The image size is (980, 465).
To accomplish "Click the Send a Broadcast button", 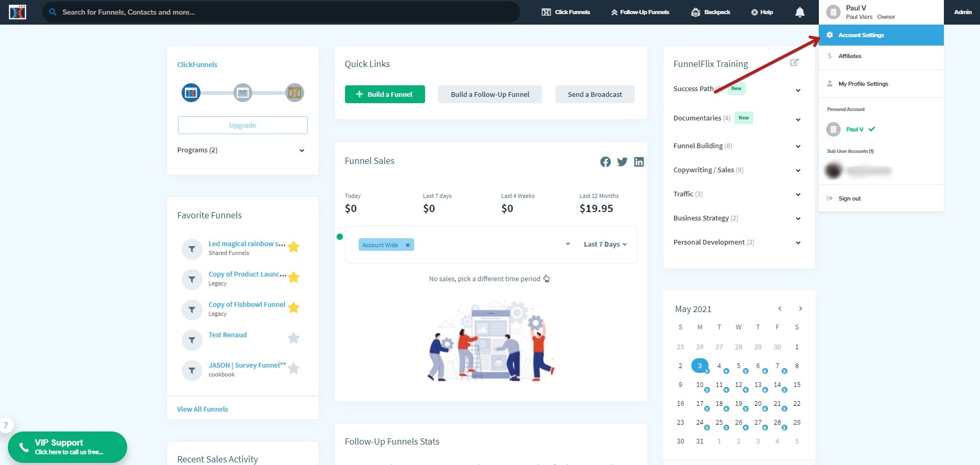I will click(595, 94).
